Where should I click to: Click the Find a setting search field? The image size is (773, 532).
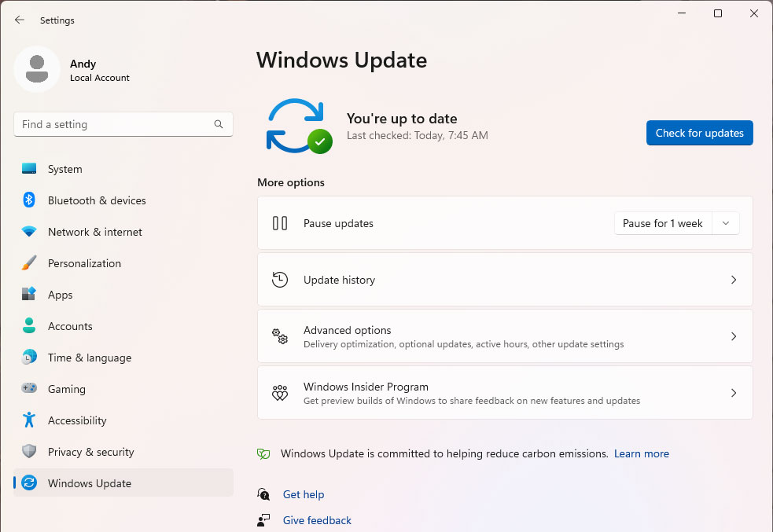[x=123, y=124]
